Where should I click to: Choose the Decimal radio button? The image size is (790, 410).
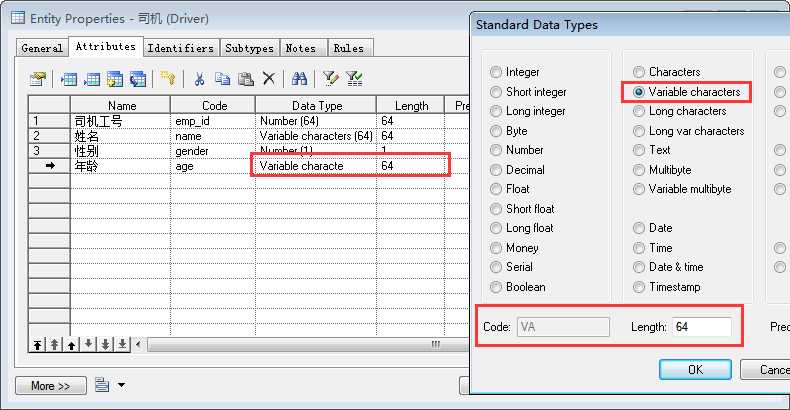click(x=496, y=170)
